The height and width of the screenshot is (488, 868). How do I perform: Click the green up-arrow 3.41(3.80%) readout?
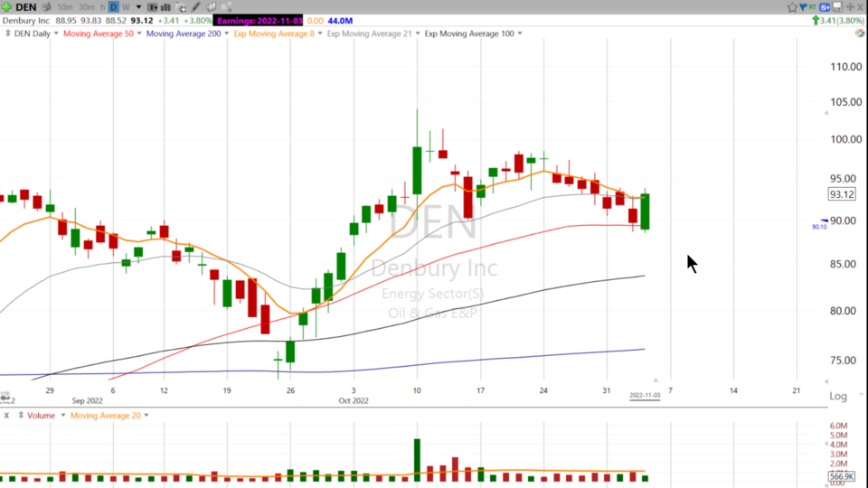[x=837, y=21]
